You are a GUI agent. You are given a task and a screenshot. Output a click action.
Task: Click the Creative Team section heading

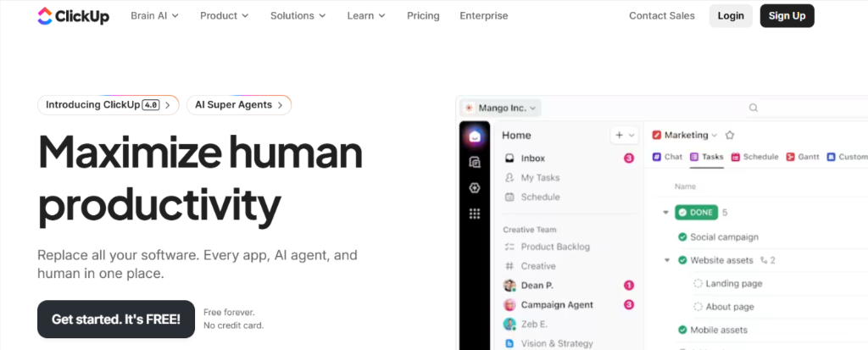(x=530, y=230)
